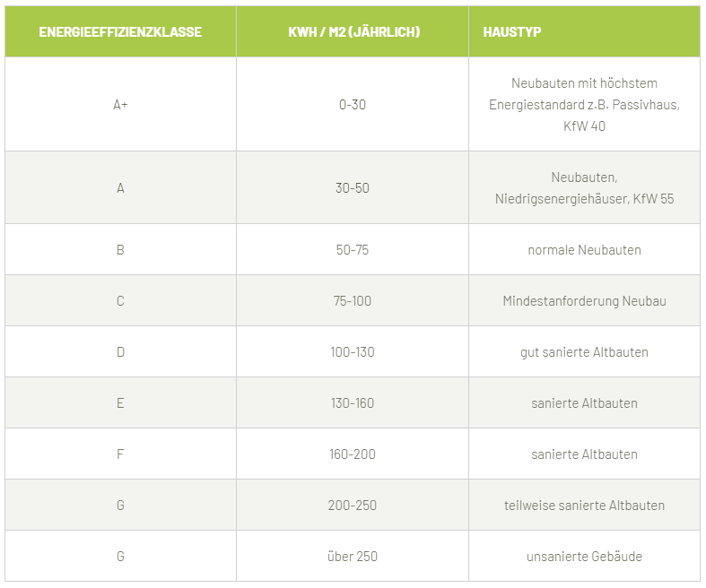Screen dimensions: 706x588
Task: Select the energy class C cell
Action: coord(120,301)
